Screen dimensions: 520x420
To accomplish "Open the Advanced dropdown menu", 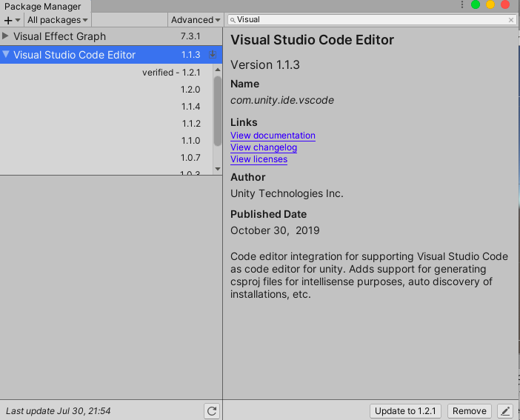I will pos(196,20).
